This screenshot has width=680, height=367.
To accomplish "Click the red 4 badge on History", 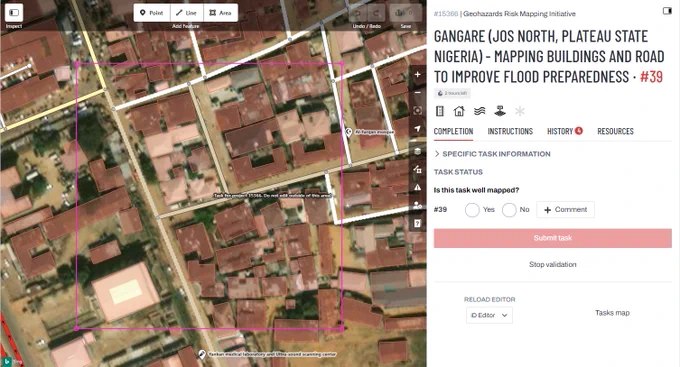I will (579, 131).
